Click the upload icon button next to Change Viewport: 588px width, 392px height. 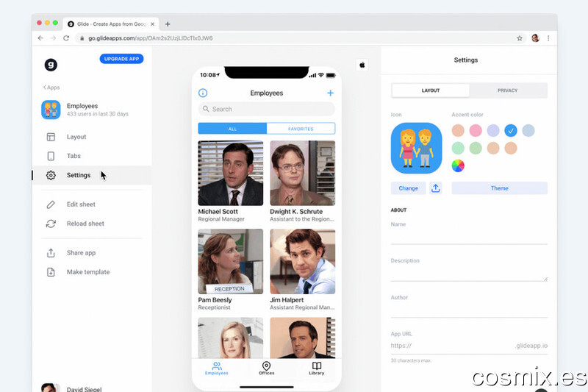pos(435,188)
